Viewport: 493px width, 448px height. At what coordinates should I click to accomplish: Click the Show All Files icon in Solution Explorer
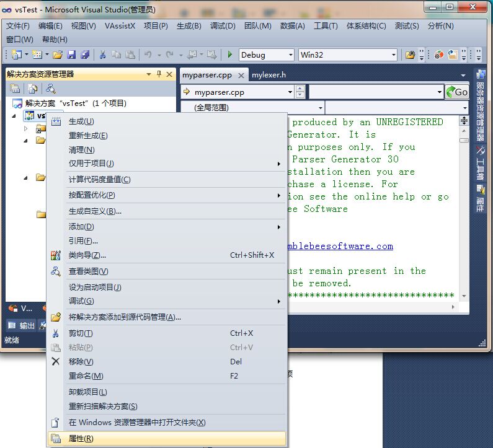(32, 89)
